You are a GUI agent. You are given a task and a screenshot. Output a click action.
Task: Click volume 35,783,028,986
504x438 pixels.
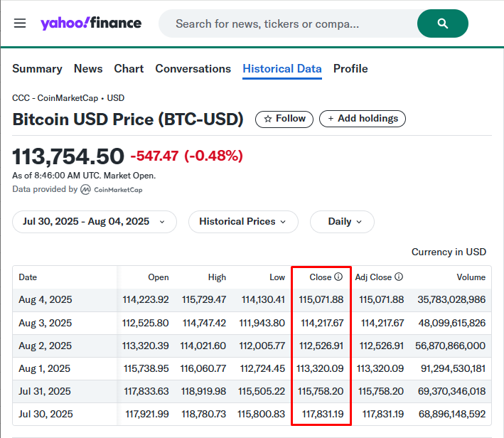point(451,300)
